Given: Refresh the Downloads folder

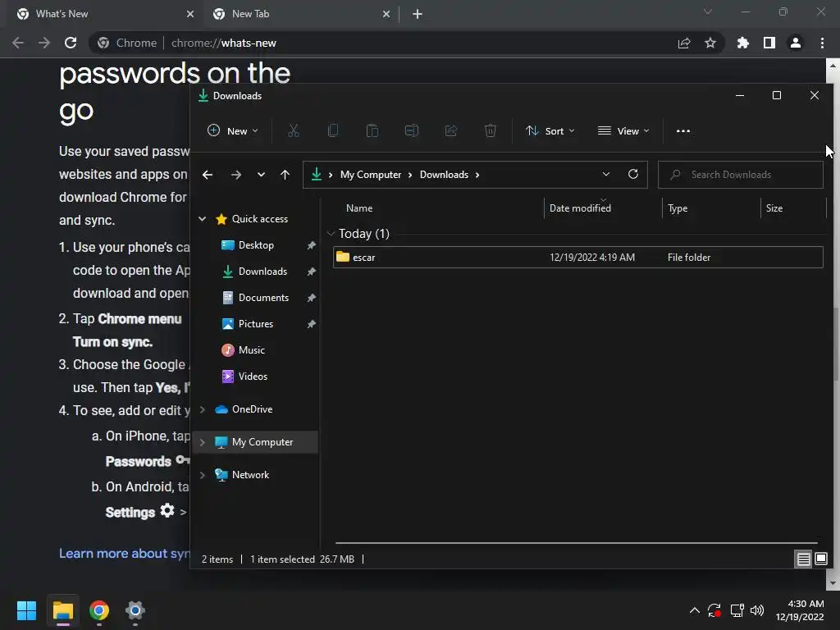Looking at the screenshot, I should (x=633, y=175).
